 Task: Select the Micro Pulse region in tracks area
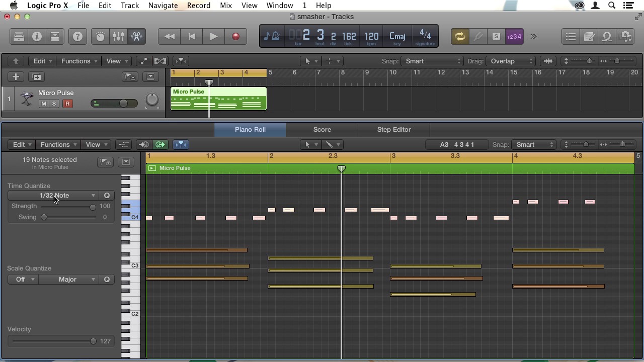pos(218,99)
